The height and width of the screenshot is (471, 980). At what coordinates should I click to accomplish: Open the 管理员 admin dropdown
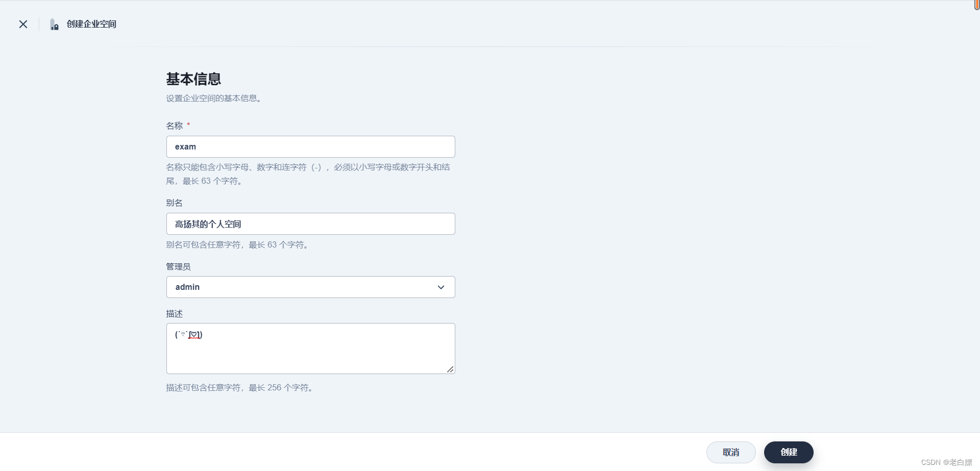pos(310,287)
